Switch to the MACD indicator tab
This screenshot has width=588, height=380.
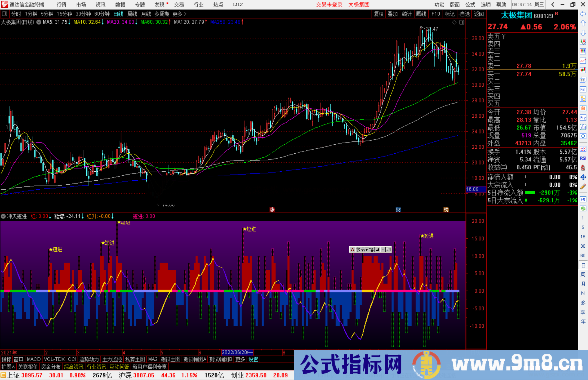33,359
